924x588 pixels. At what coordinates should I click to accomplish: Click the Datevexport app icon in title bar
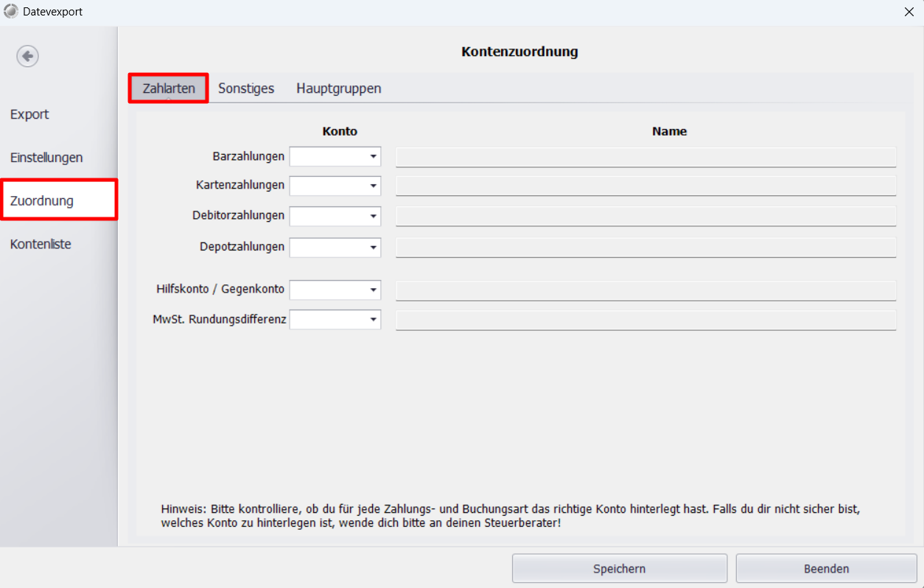(x=11, y=12)
